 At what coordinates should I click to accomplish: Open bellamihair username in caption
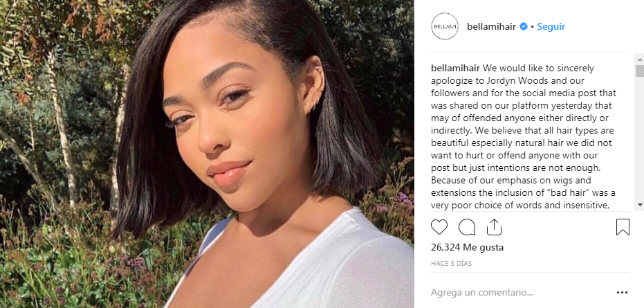coord(455,68)
